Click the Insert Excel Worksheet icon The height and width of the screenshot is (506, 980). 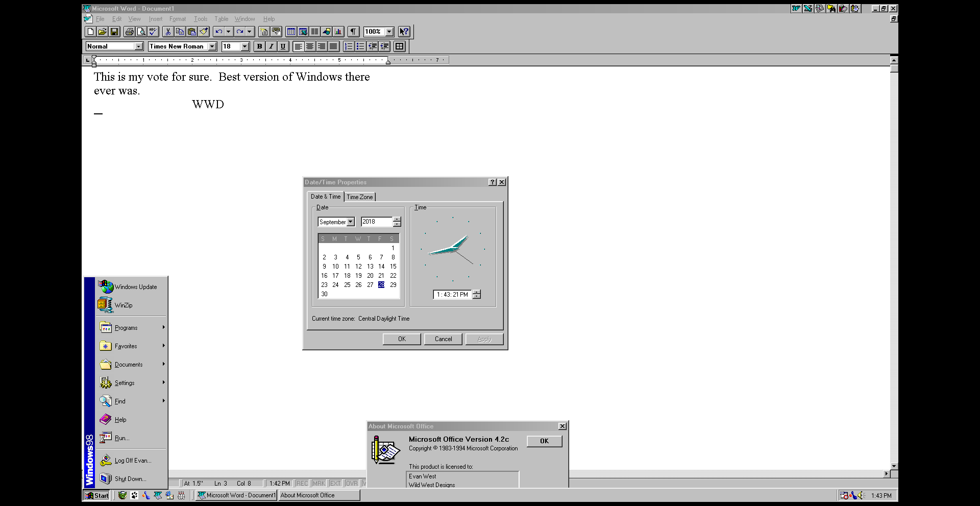pyautogui.click(x=303, y=32)
